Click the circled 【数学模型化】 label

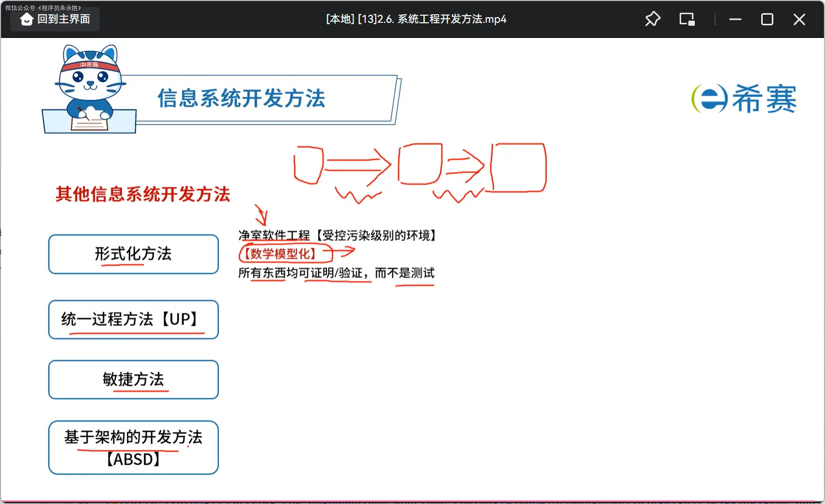point(280,254)
